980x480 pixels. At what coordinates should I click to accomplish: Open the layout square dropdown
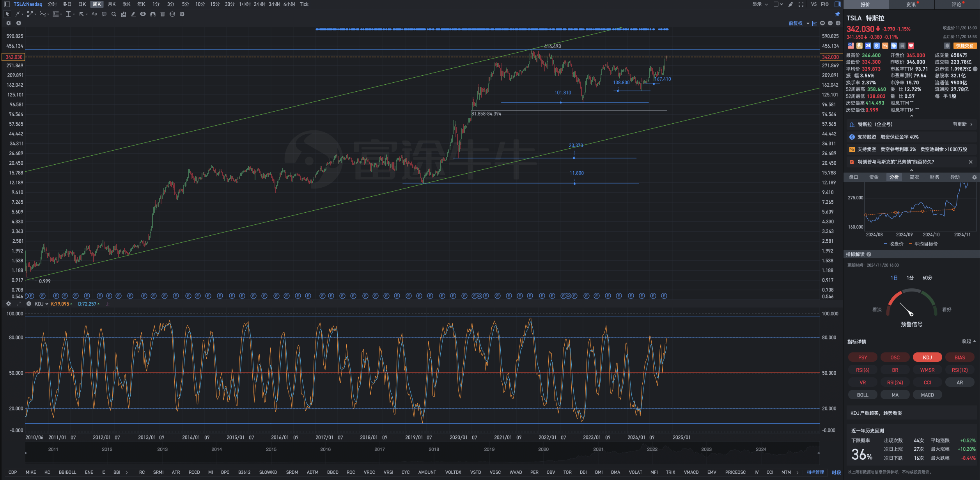point(778,4)
